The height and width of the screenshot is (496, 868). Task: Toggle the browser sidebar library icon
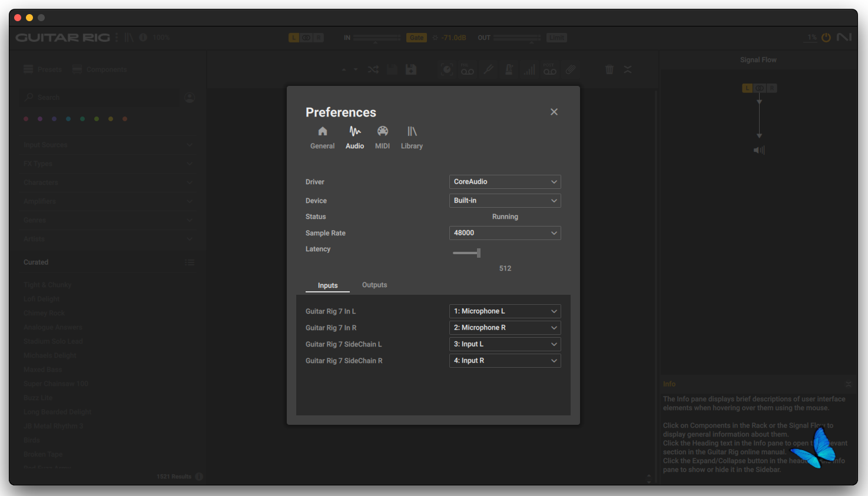pyautogui.click(x=129, y=38)
